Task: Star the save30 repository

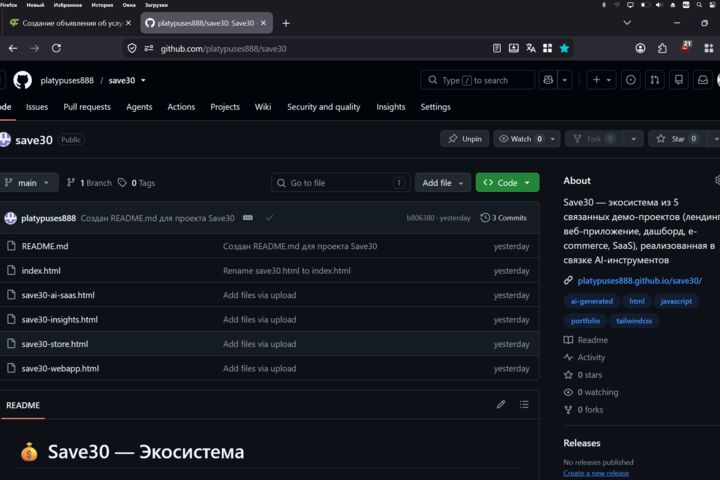Action: point(678,139)
